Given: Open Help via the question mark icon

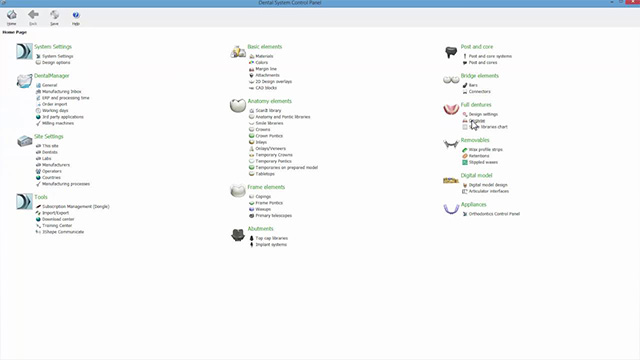Looking at the screenshot, I should pyautogui.click(x=76, y=15).
